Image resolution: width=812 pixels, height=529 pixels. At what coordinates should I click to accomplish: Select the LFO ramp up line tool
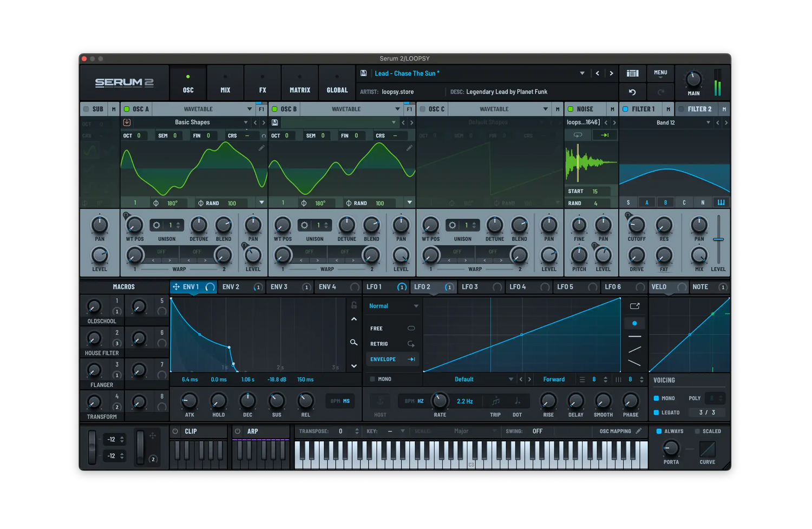[x=635, y=350]
